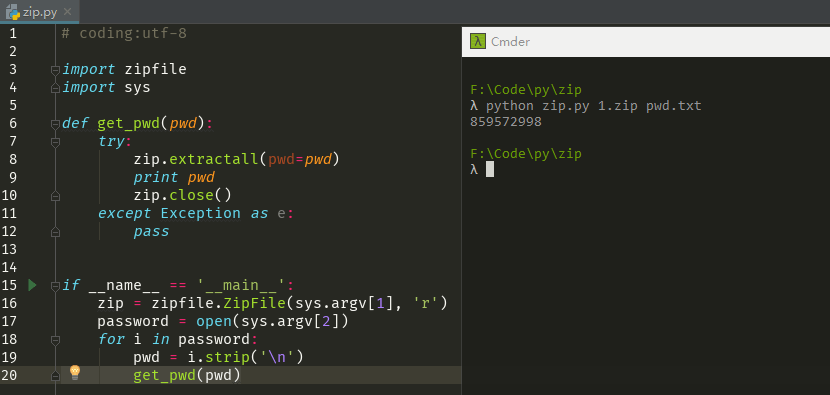Click the green run arrow at line 15
The width and height of the screenshot is (830, 395).
[32, 285]
